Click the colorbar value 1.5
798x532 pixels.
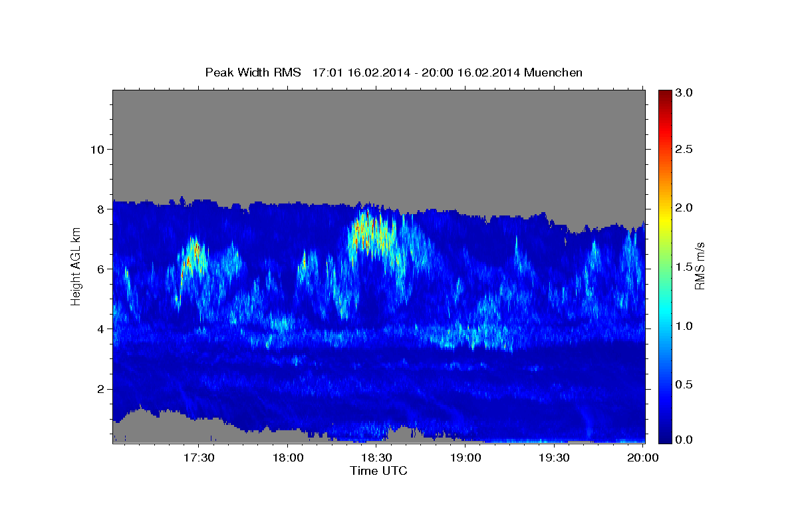(684, 267)
